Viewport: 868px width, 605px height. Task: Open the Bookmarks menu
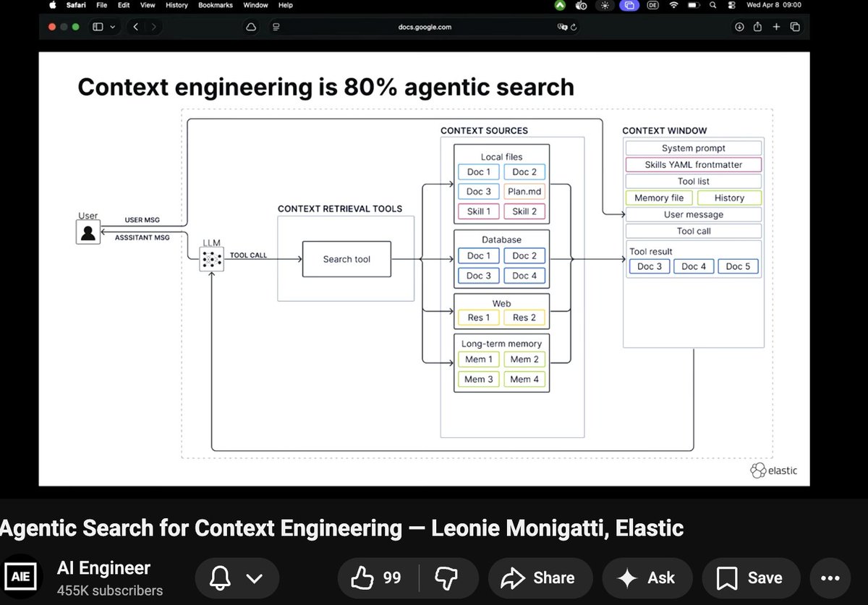pos(216,5)
